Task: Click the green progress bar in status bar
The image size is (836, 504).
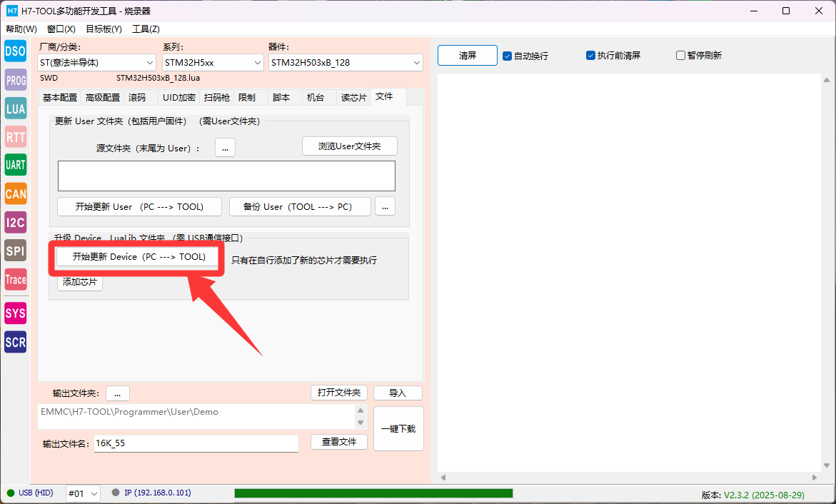Action: [x=374, y=493]
